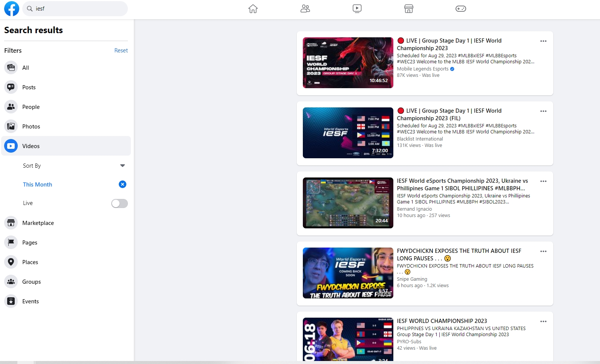Viewport: 600px width, 364px height.
Task: Open options for Bernand Ignacio video
Action: click(543, 181)
